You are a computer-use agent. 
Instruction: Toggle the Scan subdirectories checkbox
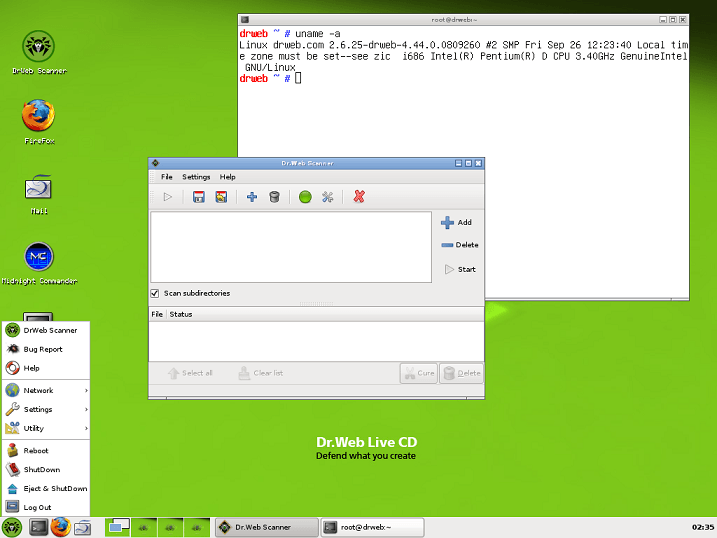click(x=155, y=293)
